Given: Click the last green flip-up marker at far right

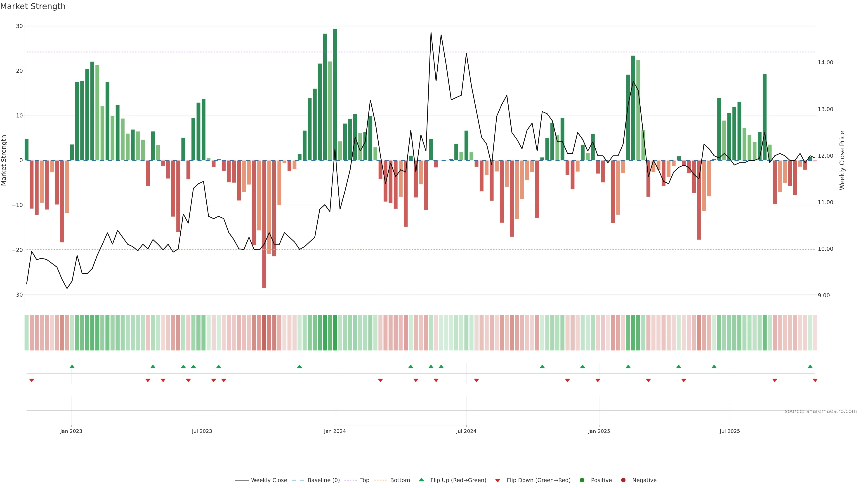Looking at the screenshot, I should (810, 366).
